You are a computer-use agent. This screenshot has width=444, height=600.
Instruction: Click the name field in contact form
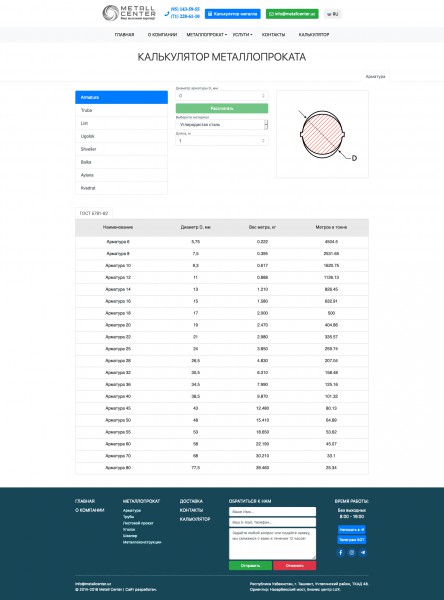coord(273,512)
